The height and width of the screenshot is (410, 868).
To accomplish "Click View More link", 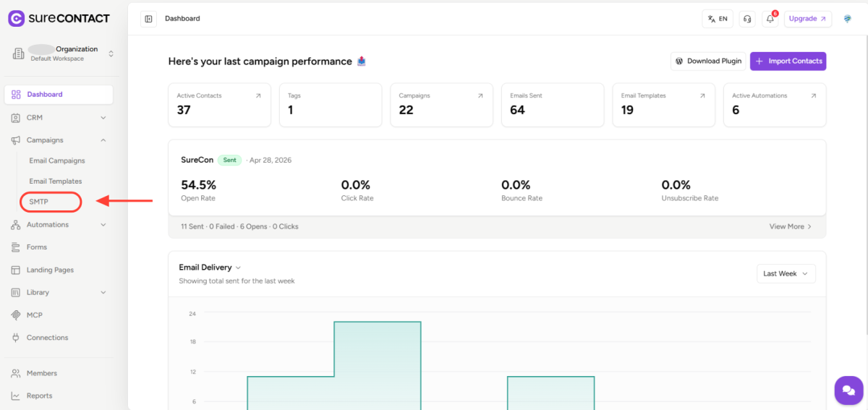I will 791,226.
